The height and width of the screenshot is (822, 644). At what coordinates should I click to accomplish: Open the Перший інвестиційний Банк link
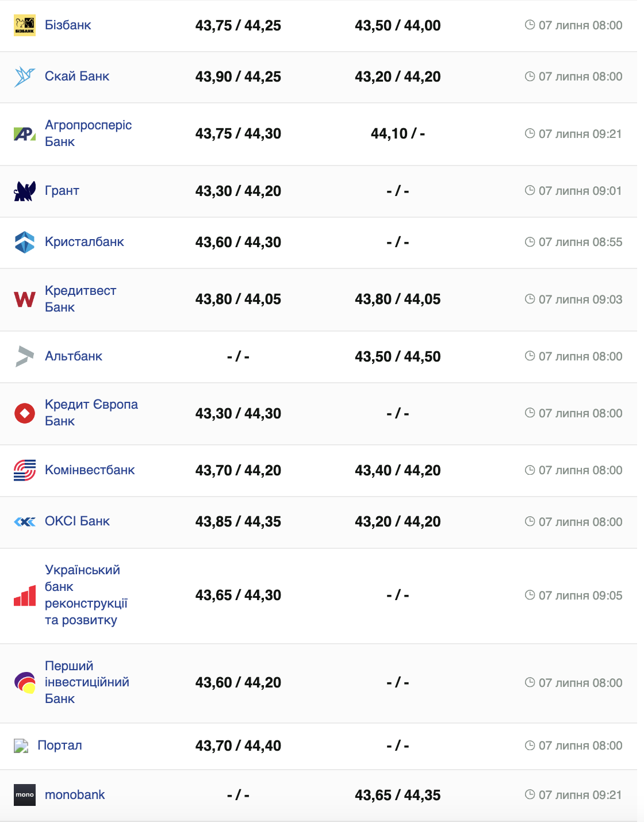(x=87, y=682)
